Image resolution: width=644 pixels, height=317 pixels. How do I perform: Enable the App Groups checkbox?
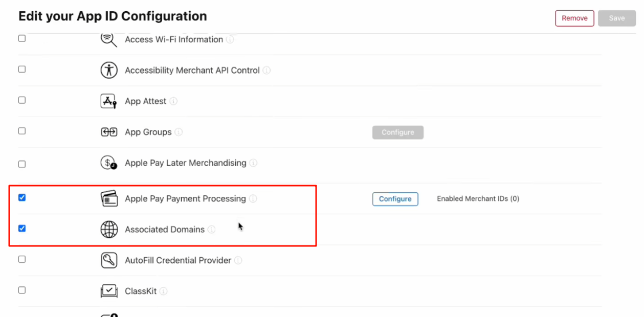click(x=22, y=131)
